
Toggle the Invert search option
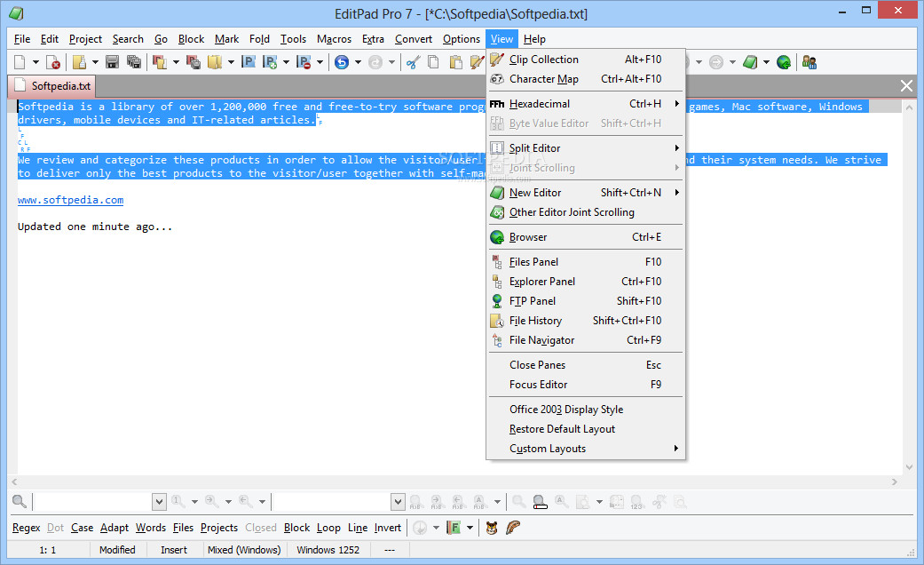click(388, 528)
